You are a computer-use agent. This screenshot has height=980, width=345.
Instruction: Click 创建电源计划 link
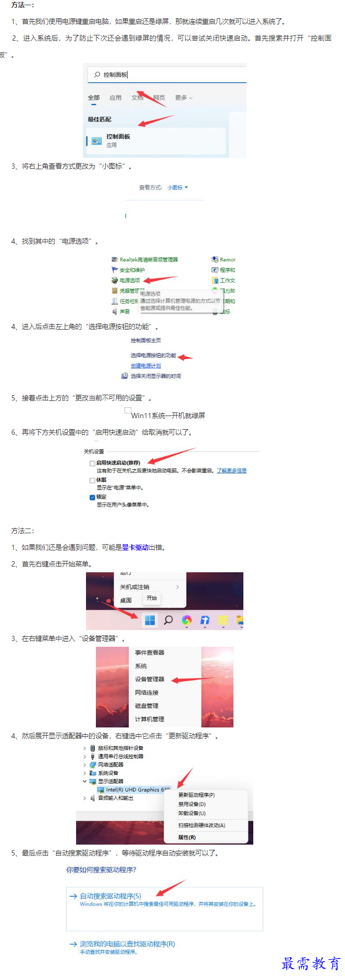click(x=146, y=366)
